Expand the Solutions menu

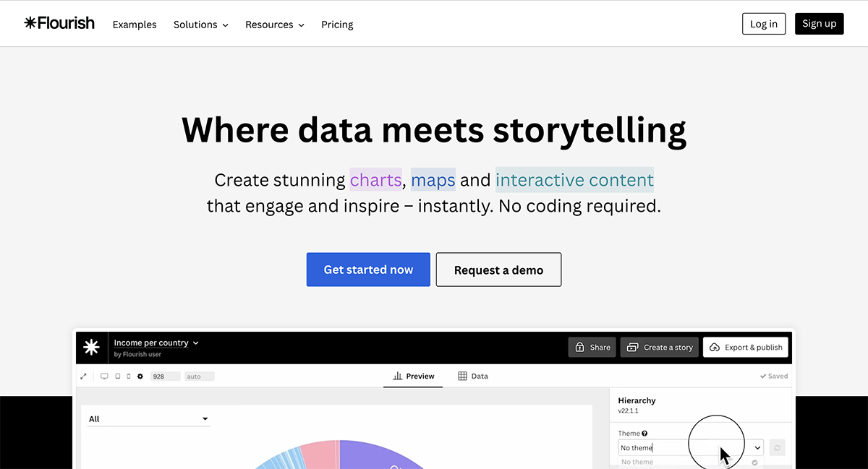coord(200,25)
